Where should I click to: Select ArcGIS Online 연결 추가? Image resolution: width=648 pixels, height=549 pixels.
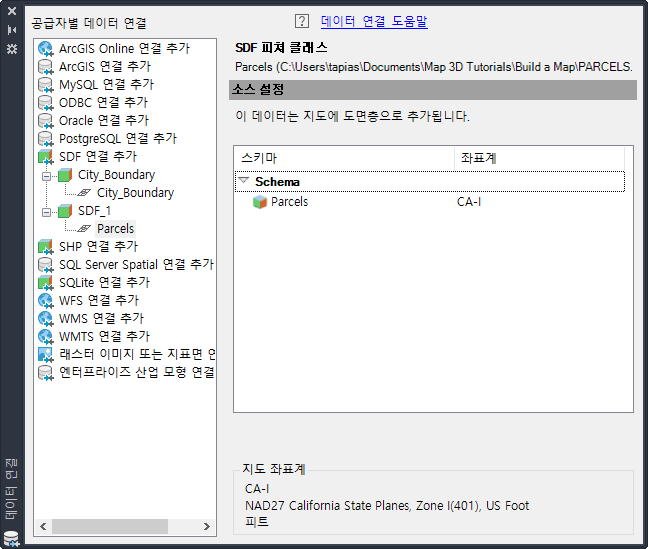[124, 49]
